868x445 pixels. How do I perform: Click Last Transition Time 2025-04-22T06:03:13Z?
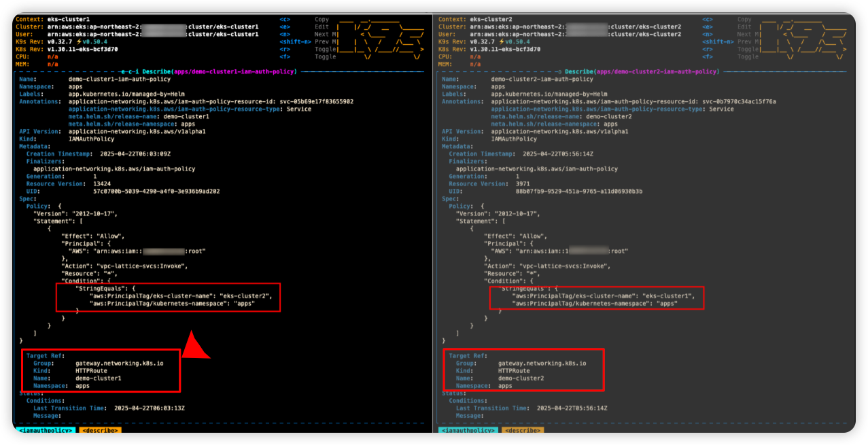(x=150, y=408)
